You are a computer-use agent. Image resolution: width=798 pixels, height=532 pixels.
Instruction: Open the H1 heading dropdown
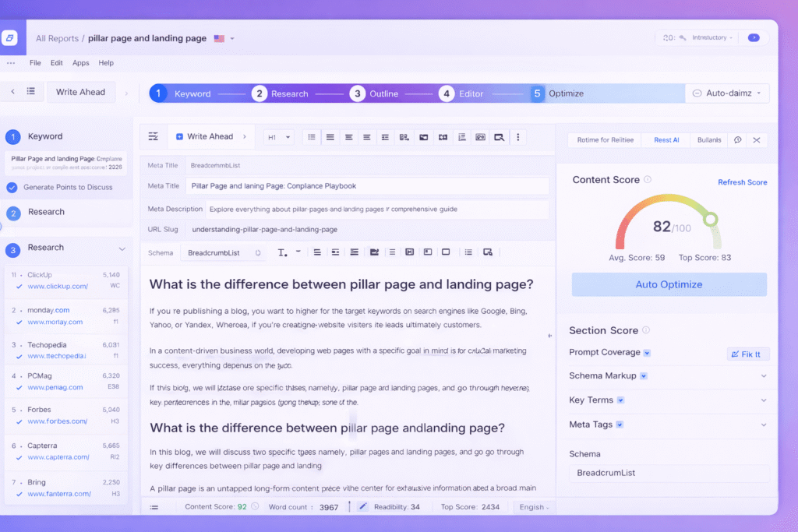279,137
